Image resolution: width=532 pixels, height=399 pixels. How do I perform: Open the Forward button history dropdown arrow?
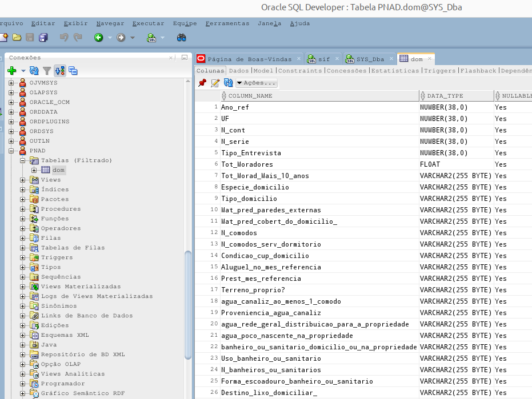pos(133,38)
